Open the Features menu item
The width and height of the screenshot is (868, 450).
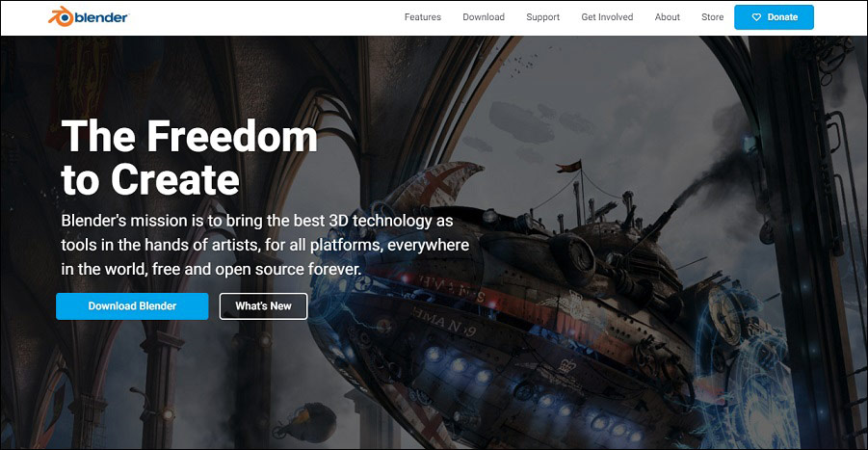click(x=422, y=17)
